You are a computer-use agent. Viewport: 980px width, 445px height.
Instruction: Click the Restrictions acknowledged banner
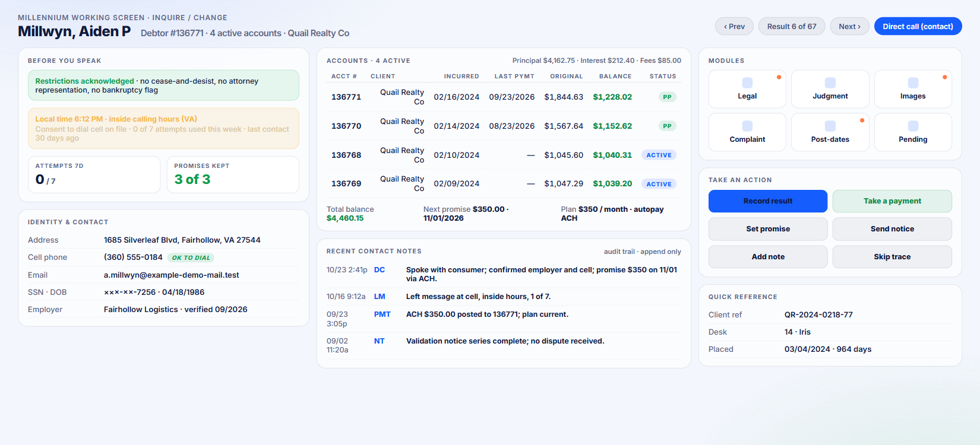[163, 85]
